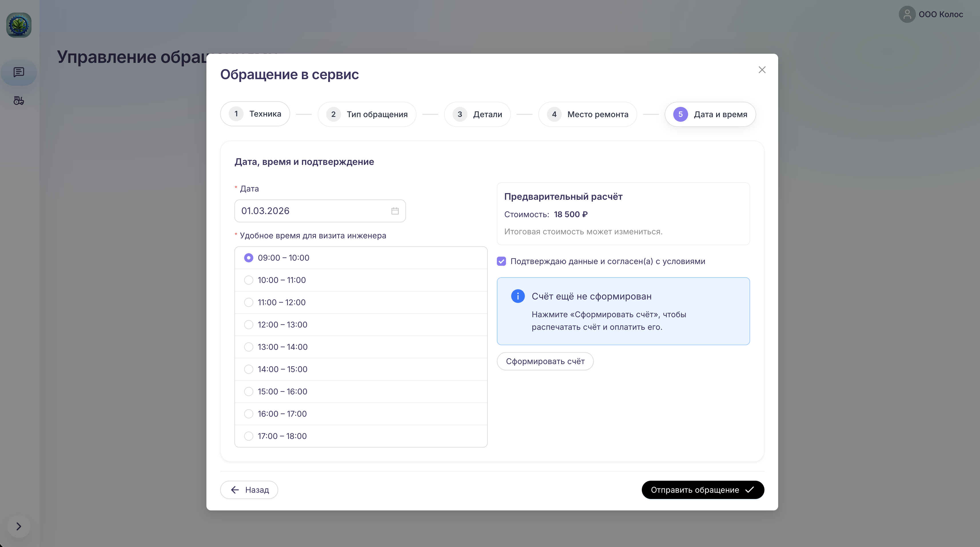The width and height of the screenshot is (980, 547).
Task: Expand sidebar with bottom chevron arrow
Action: [x=19, y=526]
